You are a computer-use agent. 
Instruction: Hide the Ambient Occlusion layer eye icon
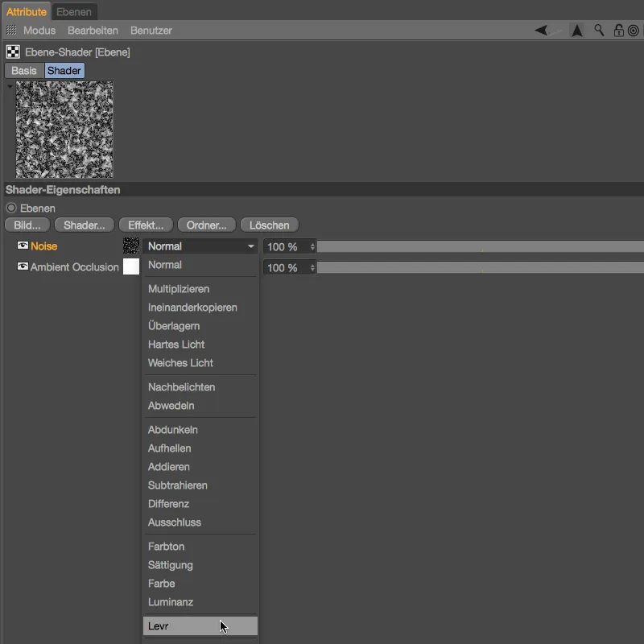click(23, 266)
